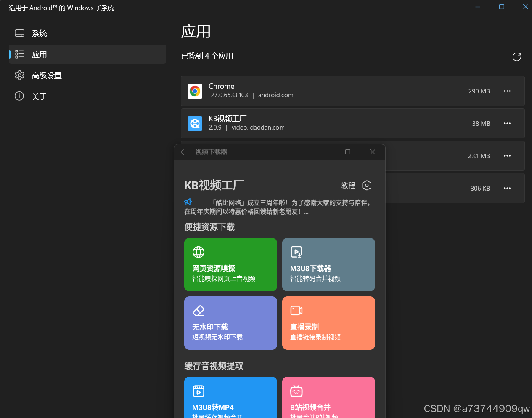Refresh the app list
The image size is (532, 418).
tap(517, 57)
